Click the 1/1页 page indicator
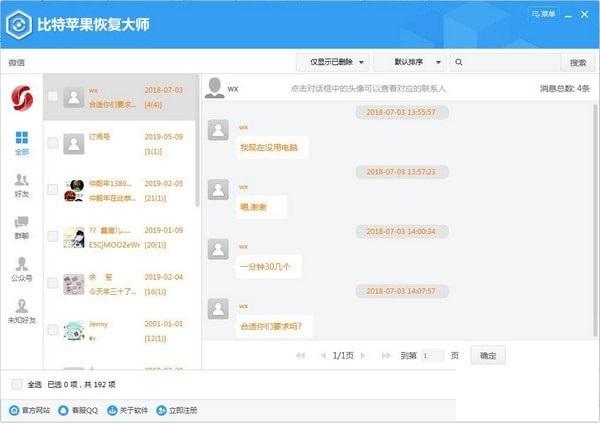This screenshot has width=600, height=423. [343, 356]
